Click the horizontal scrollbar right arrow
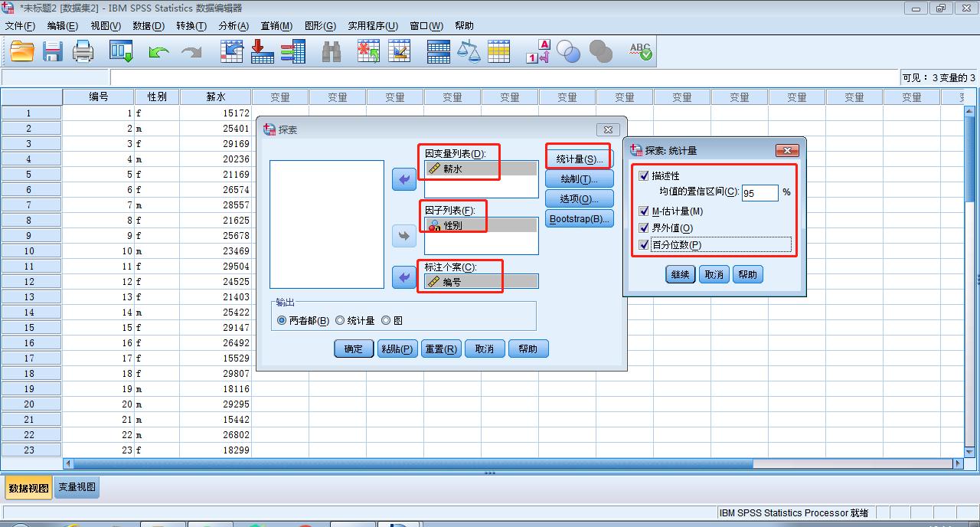 coord(957,463)
